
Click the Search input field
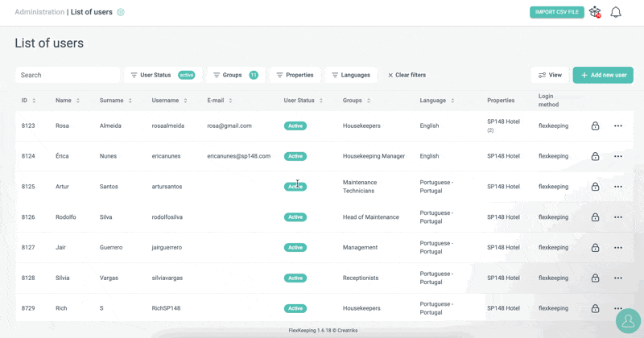(x=68, y=75)
